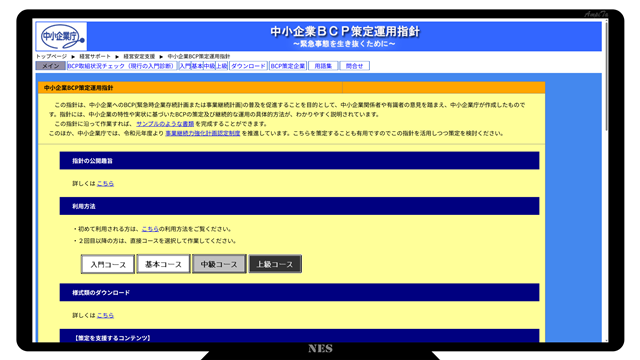Click こちら under 指針の公開趣旨
This screenshot has width=640, height=360.
105,184
